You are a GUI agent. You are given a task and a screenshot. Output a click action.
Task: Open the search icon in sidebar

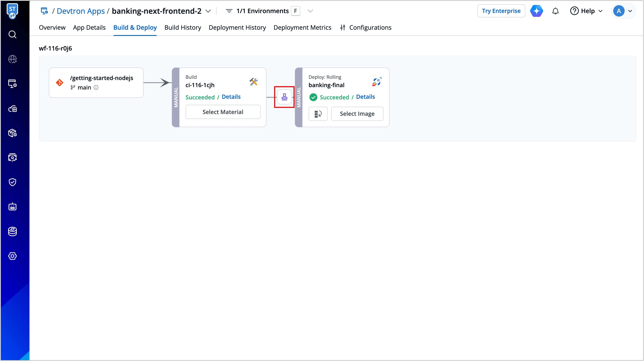point(12,34)
